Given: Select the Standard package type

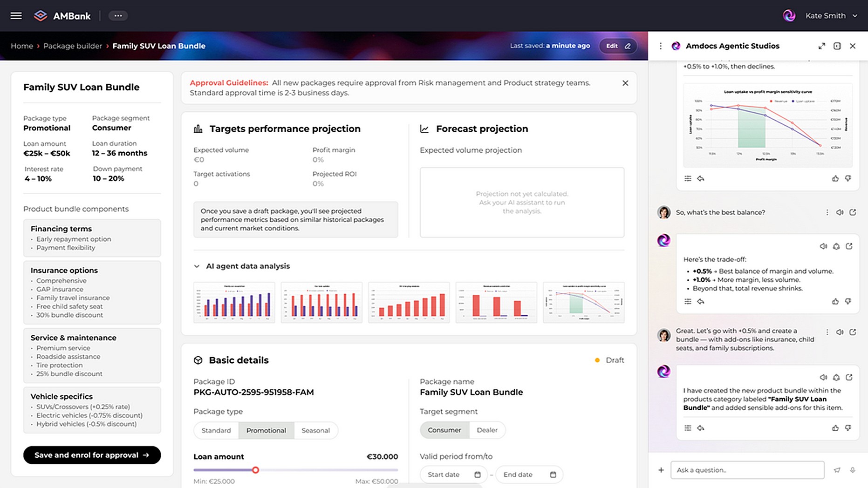Looking at the screenshot, I should (216, 430).
